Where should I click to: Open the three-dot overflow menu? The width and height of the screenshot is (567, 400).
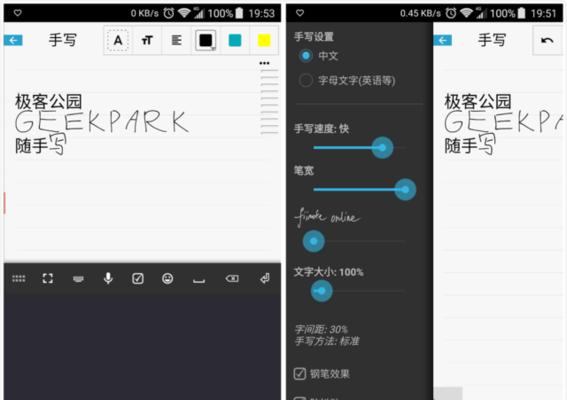tap(264, 63)
